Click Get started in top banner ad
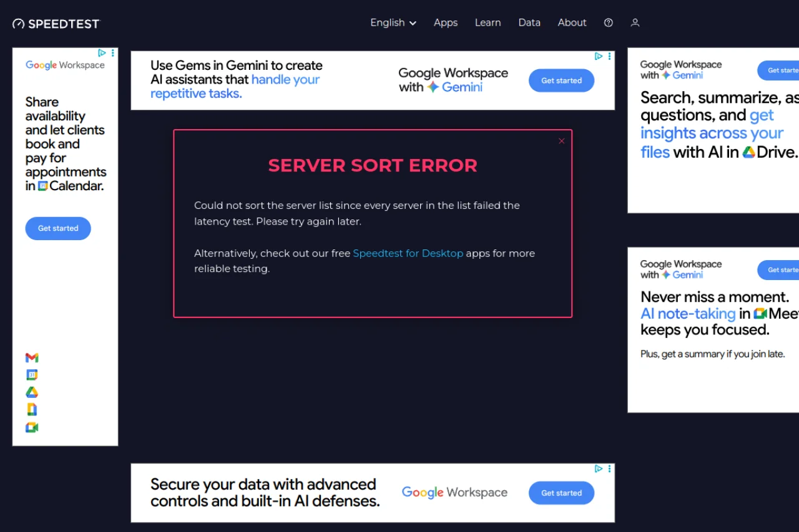The width and height of the screenshot is (799, 532). 561,80
